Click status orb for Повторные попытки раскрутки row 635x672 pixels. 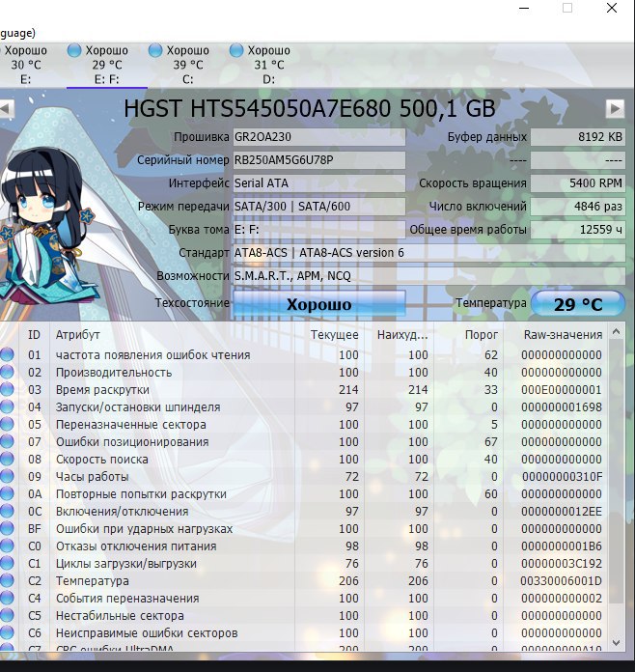[7, 493]
